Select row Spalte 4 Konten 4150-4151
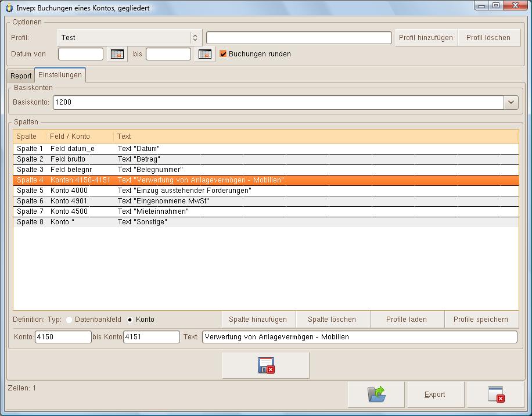 [265, 180]
